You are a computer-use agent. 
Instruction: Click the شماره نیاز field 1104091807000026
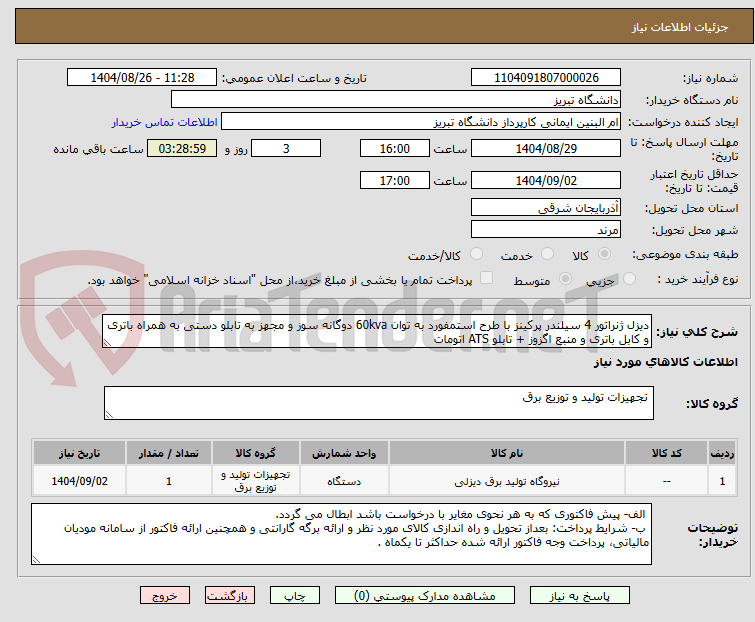546,78
